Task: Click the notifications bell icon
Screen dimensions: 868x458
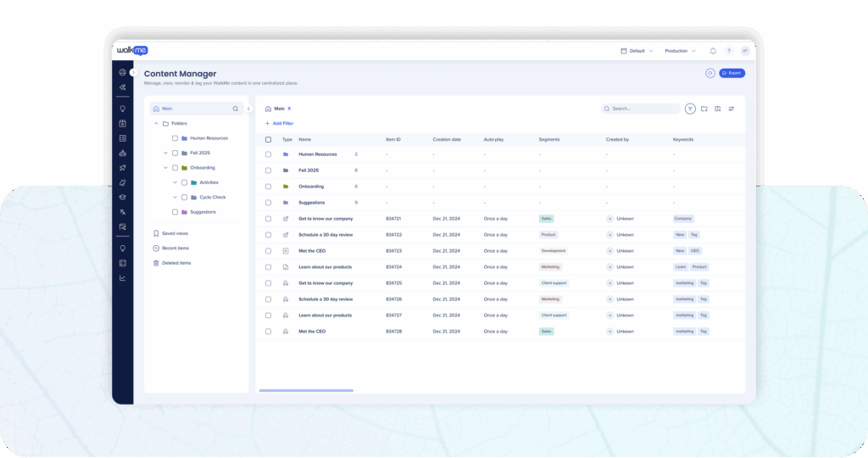Action: click(713, 51)
